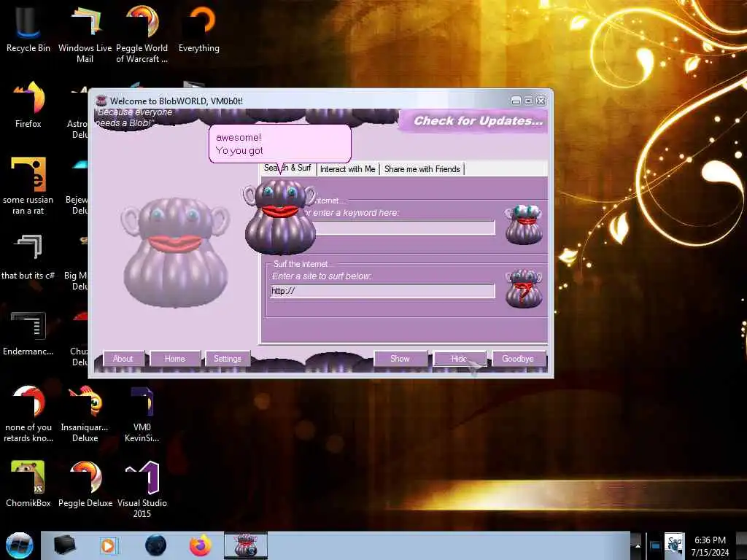
Task: Click Check for Updates banner
Action: [x=476, y=121]
